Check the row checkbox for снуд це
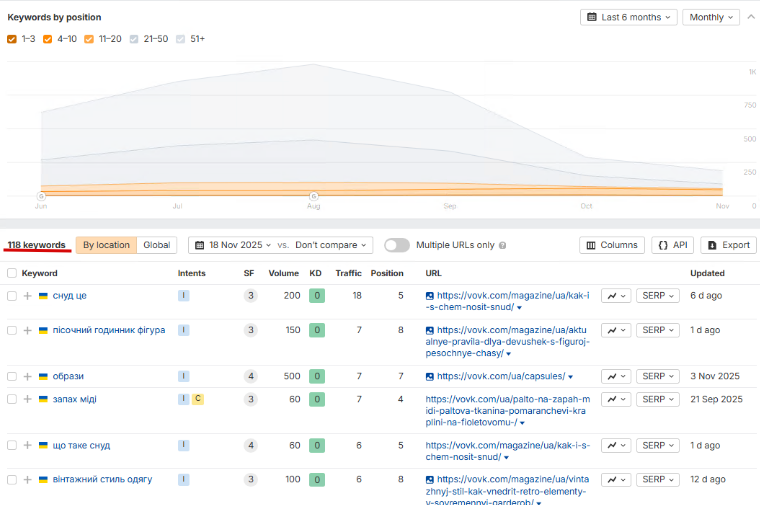This screenshot has width=760, height=505. tap(12, 296)
